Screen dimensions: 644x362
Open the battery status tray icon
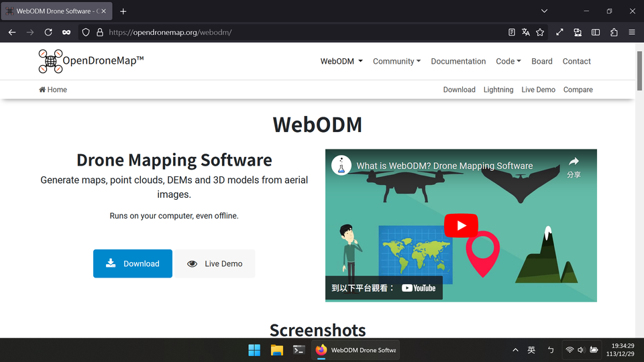pyautogui.click(x=594, y=350)
